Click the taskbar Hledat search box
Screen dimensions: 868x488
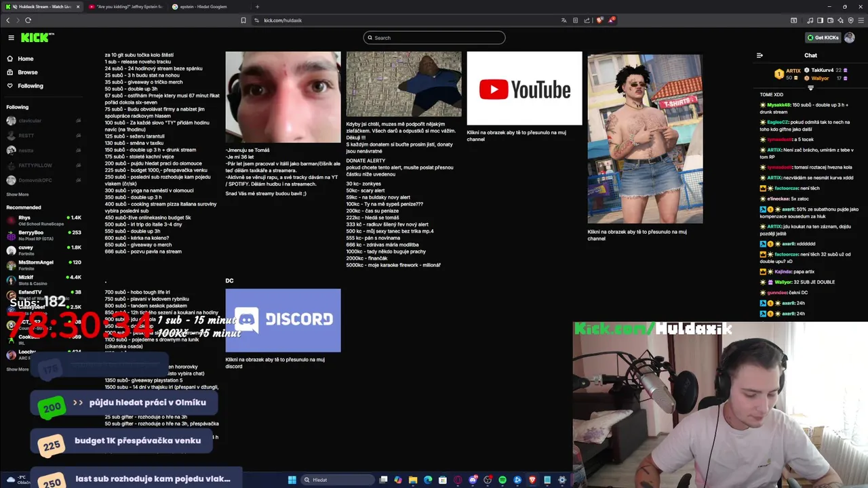[x=338, y=480]
